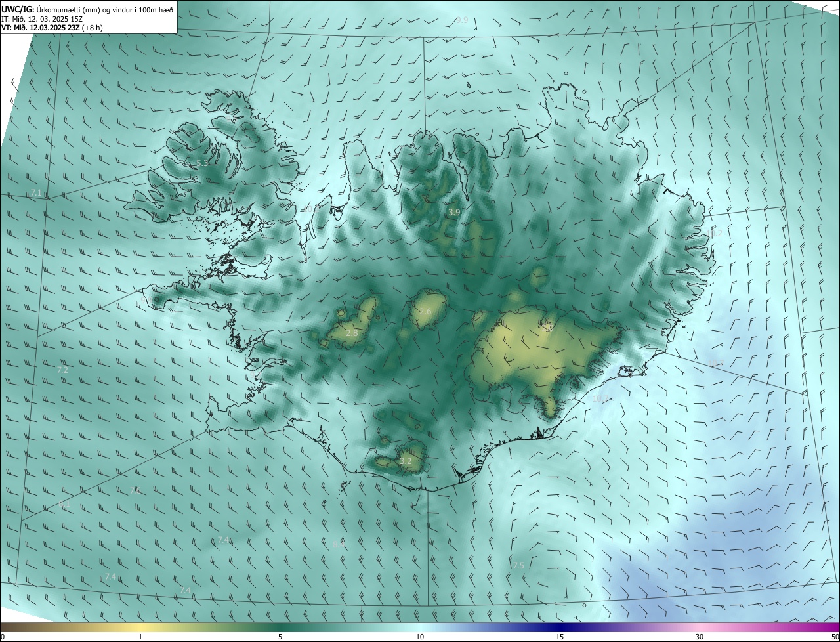Click the 2.6 value on Hofsjökull glacier
The height and width of the screenshot is (642, 840).
pos(425,311)
